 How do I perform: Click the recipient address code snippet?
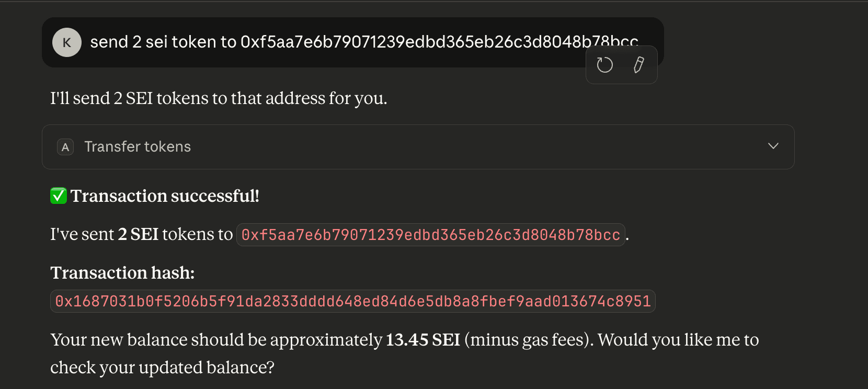[x=430, y=235]
